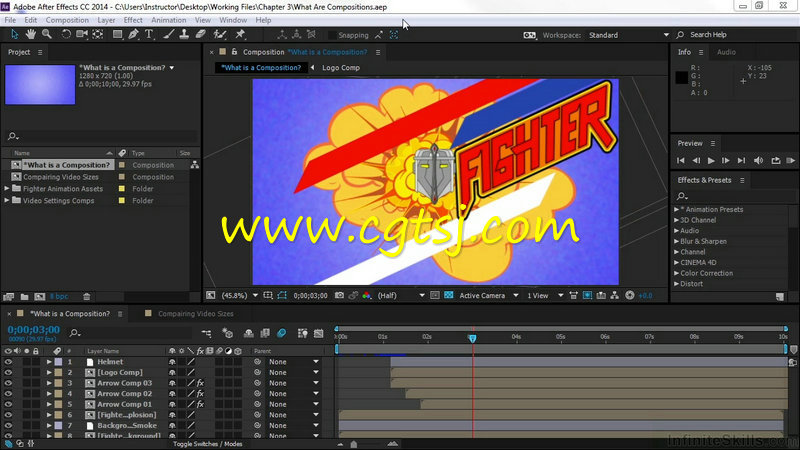Switch to the Audio panel tab

pyautogui.click(x=726, y=52)
